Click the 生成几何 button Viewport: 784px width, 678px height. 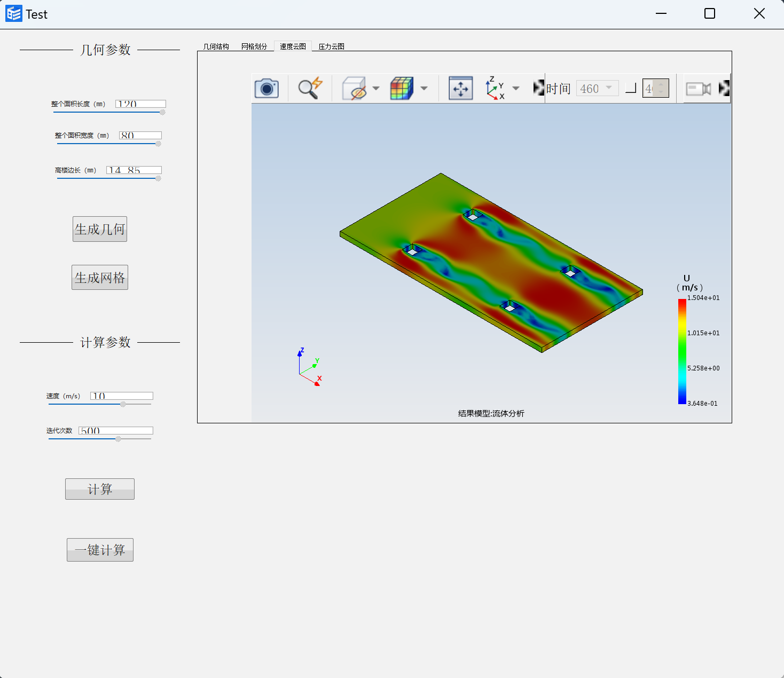[x=100, y=229]
